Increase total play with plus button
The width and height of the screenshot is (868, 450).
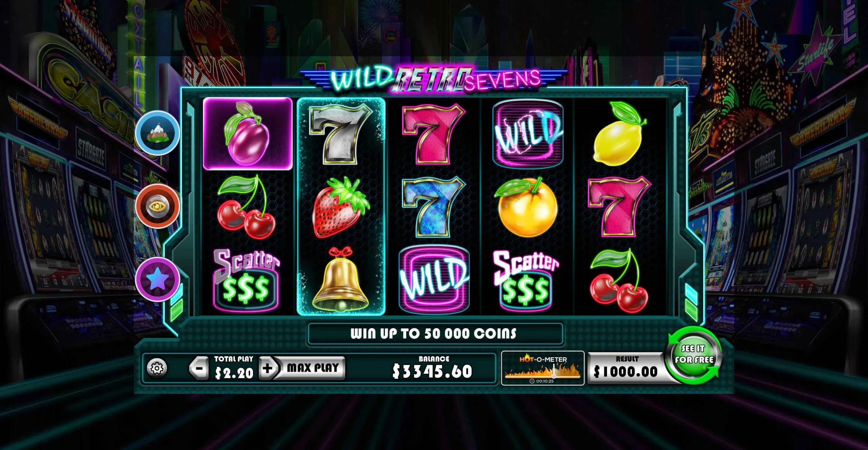point(268,368)
